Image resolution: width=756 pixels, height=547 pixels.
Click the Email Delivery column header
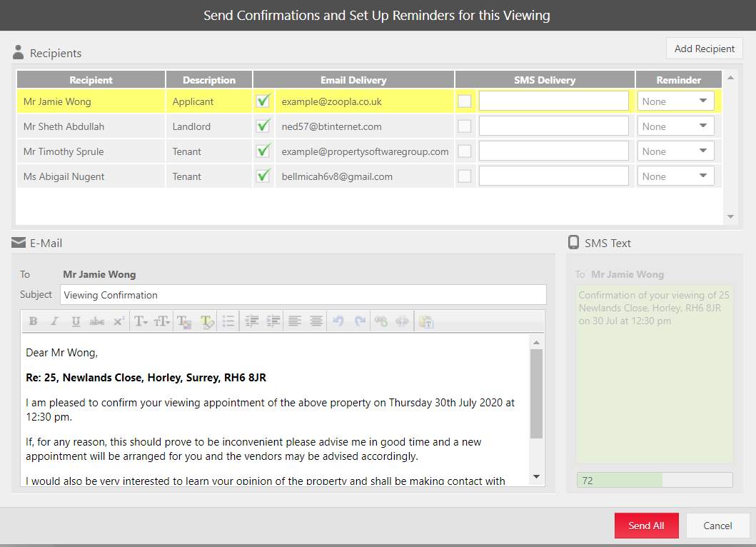tap(353, 80)
